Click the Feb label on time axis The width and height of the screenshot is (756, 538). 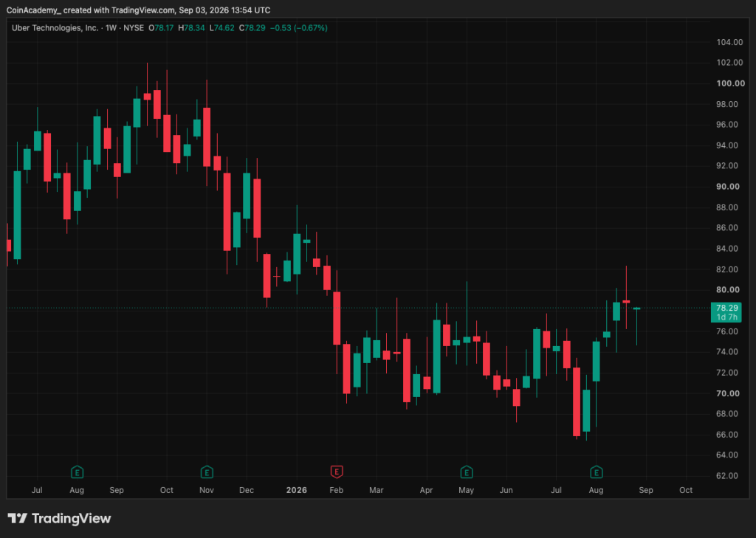point(337,490)
